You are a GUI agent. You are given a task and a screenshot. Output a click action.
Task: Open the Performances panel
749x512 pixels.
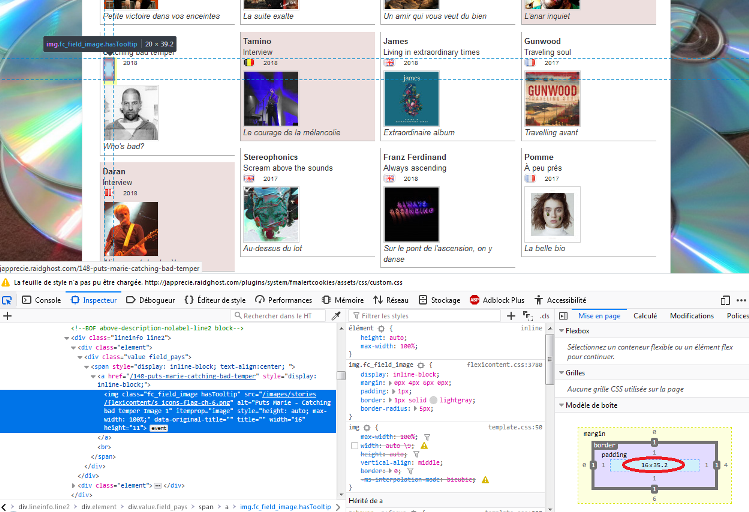(x=283, y=300)
